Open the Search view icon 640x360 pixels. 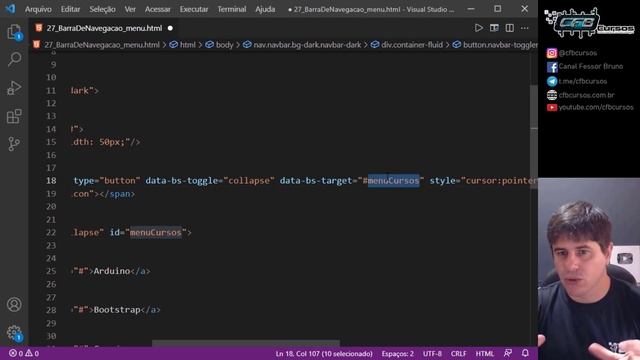[14, 60]
